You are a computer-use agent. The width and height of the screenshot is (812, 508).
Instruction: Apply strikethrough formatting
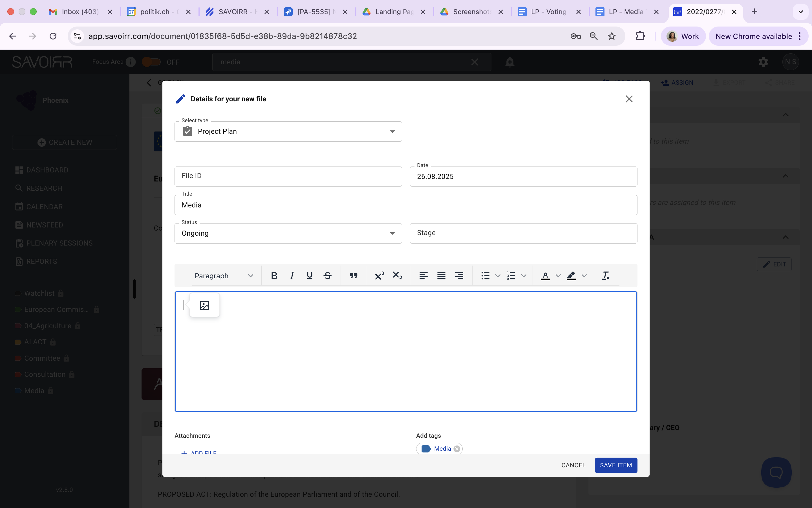328,276
